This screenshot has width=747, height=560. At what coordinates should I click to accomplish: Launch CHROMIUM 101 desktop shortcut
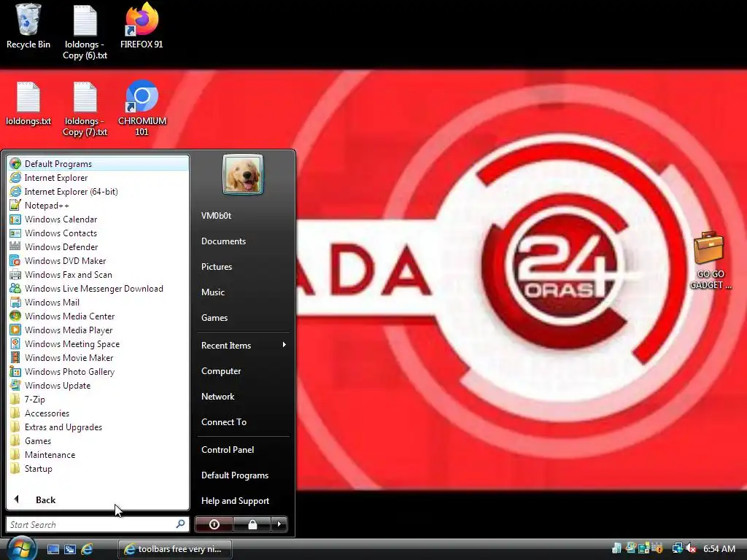pyautogui.click(x=142, y=108)
